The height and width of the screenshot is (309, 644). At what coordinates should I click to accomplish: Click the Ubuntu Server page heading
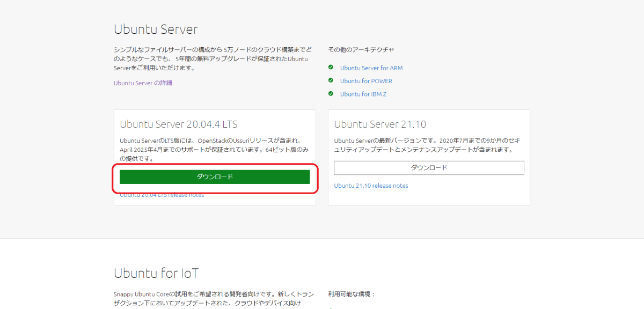(156, 29)
